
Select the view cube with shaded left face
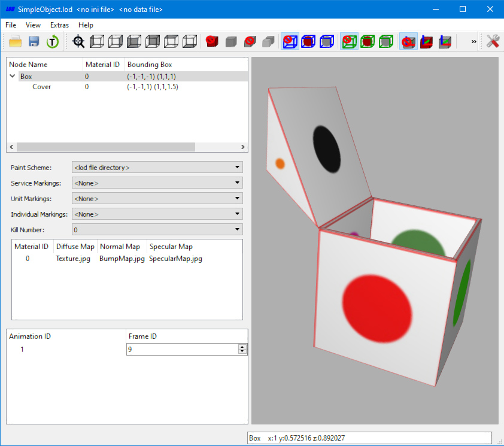coord(97,41)
